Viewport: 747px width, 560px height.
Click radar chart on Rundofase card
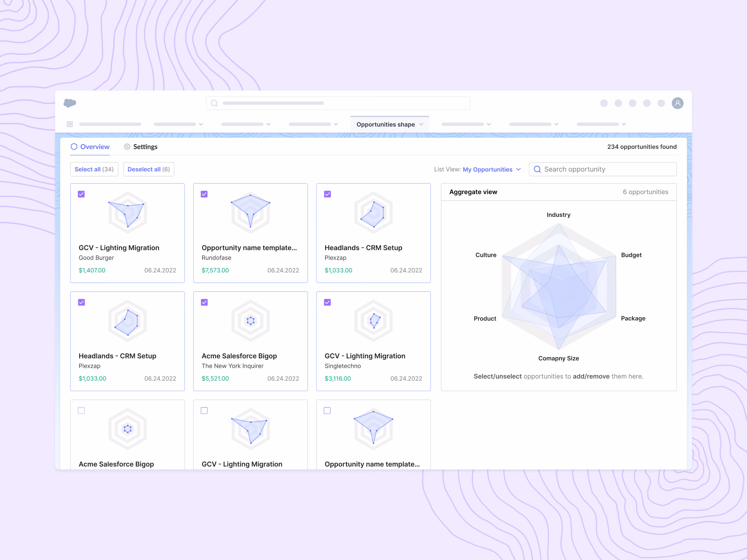coord(250,213)
